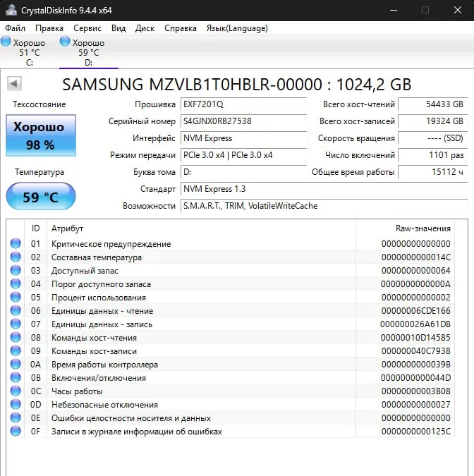The image size is (474, 476).
Task: Click the 59 °C temperature button
Action: pos(41,197)
